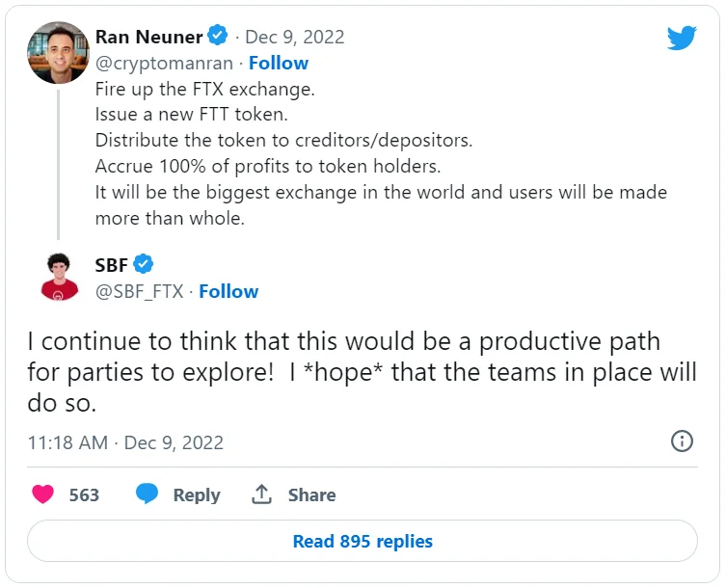Image resolution: width=726 pixels, height=588 pixels.
Task: Open Ran Neuner's display name
Action: pos(148,37)
